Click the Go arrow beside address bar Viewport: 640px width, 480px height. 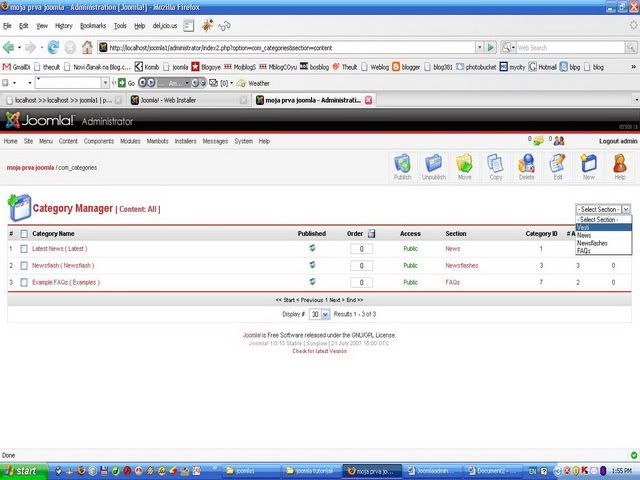491,48
